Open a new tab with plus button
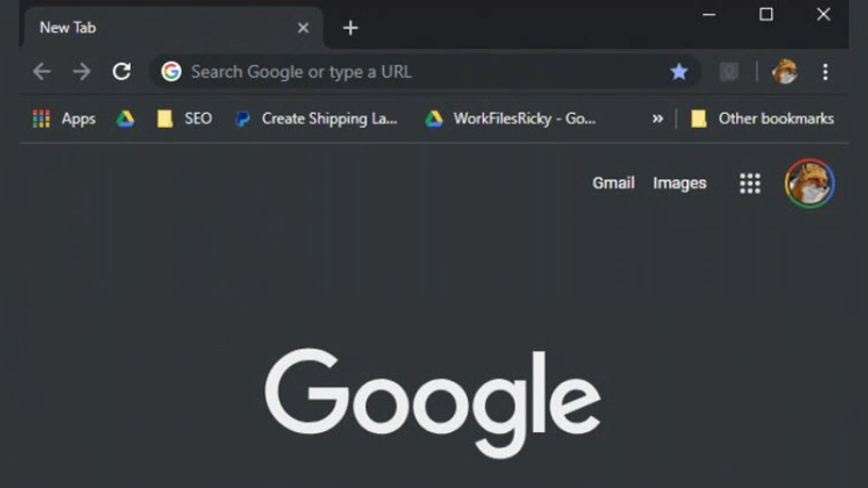The image size is (868, 488). 350,28
